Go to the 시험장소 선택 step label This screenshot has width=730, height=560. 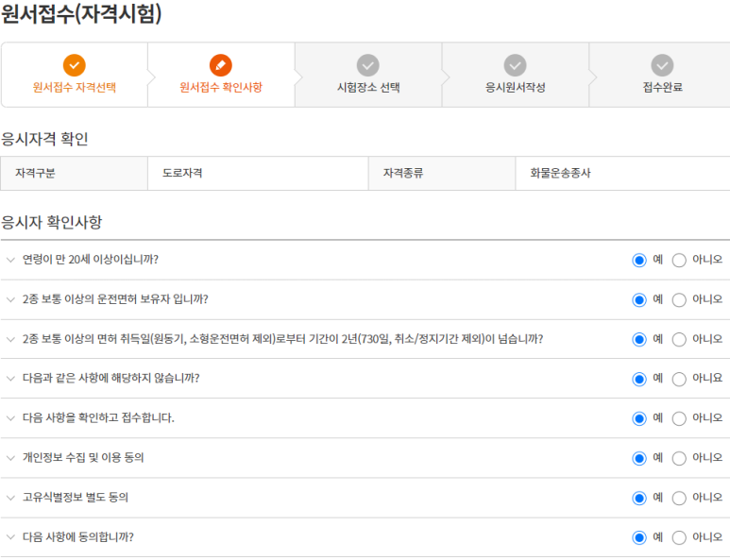[x=368, y=87]
